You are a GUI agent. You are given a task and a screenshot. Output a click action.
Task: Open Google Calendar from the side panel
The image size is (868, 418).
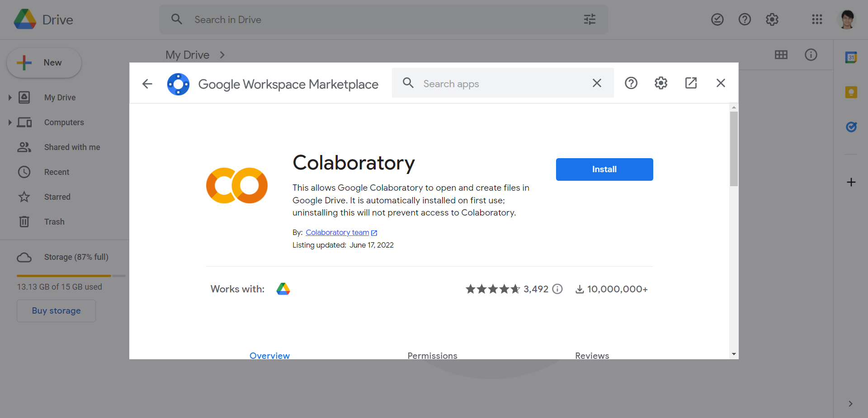(x=851, y=57)
